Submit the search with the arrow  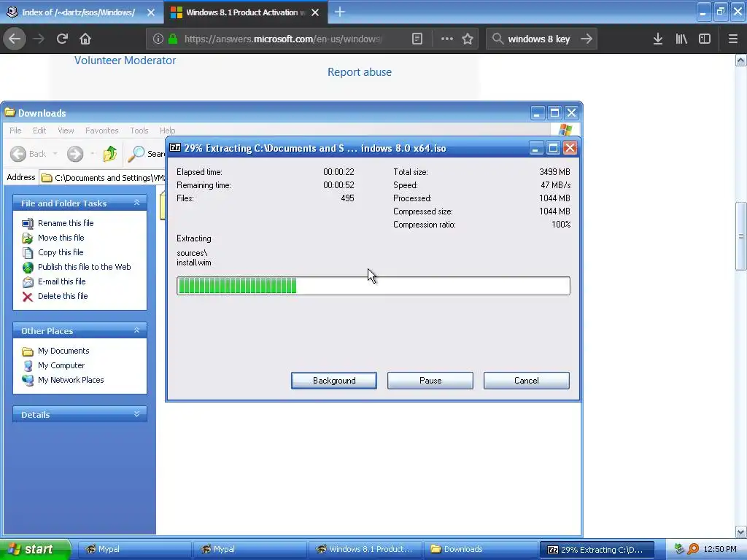587,39
